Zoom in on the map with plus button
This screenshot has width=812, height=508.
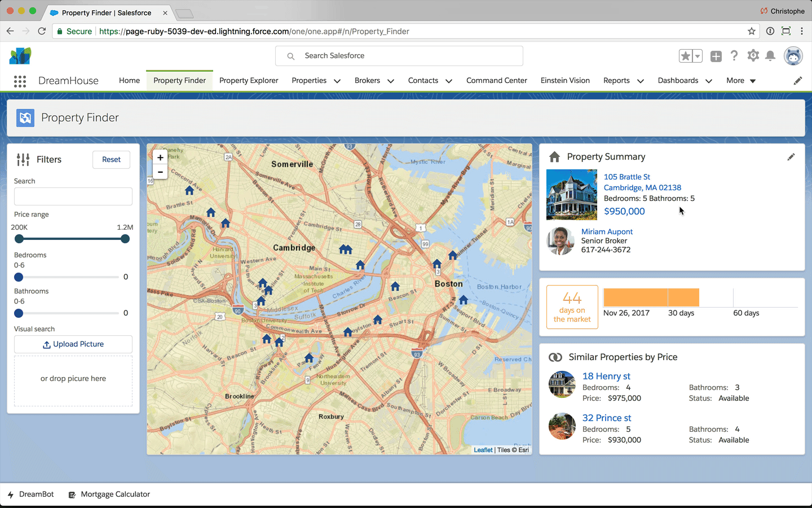pos(160,158)
